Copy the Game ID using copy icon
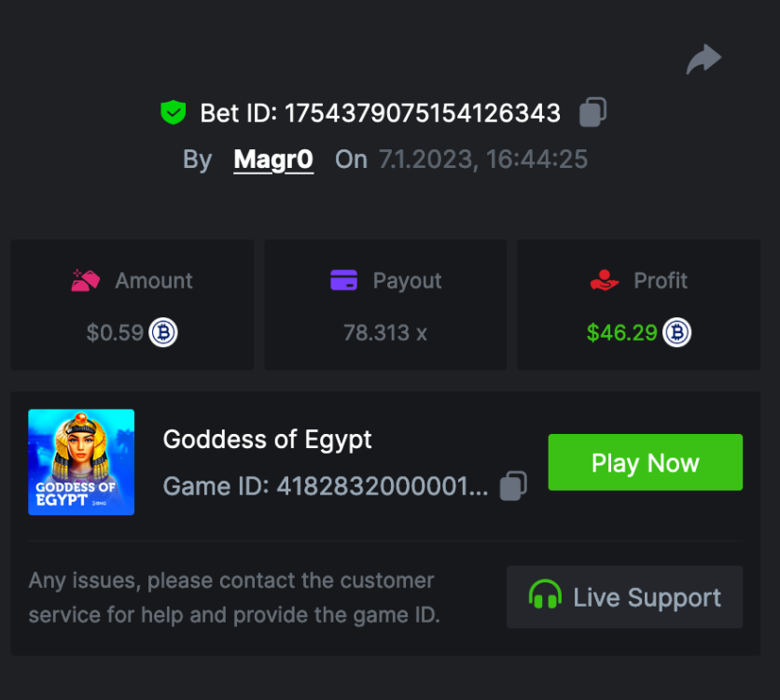Image resolution: width=780 pixels, height=700 pixels. pos(513,485)
